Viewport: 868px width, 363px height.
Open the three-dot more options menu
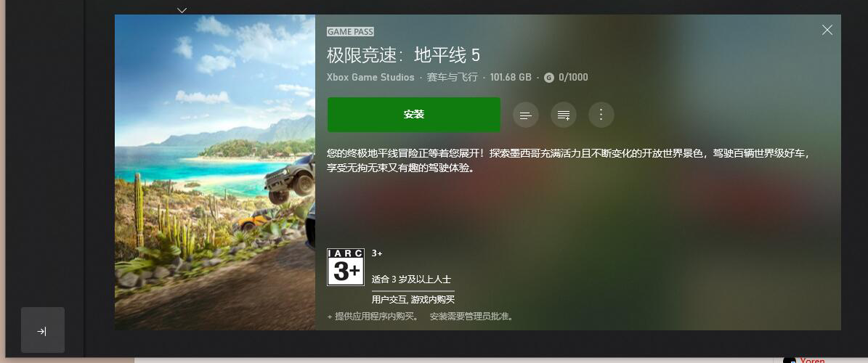[601, 115]
